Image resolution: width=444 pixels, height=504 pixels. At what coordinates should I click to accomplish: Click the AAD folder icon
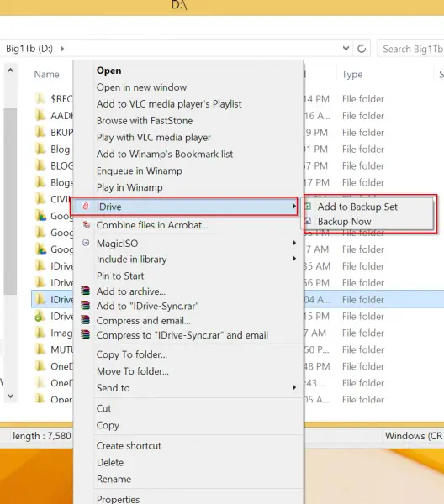[40, 115]
